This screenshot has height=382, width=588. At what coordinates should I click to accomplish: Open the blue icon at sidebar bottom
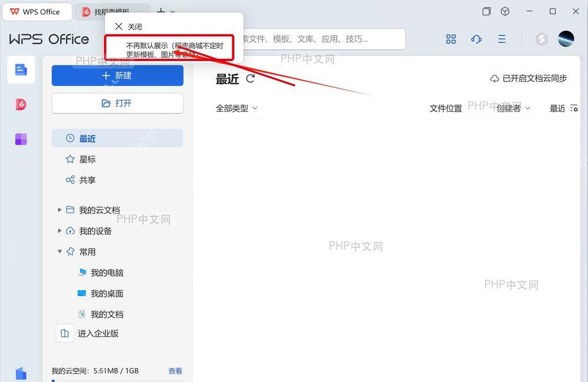[21, 373]
